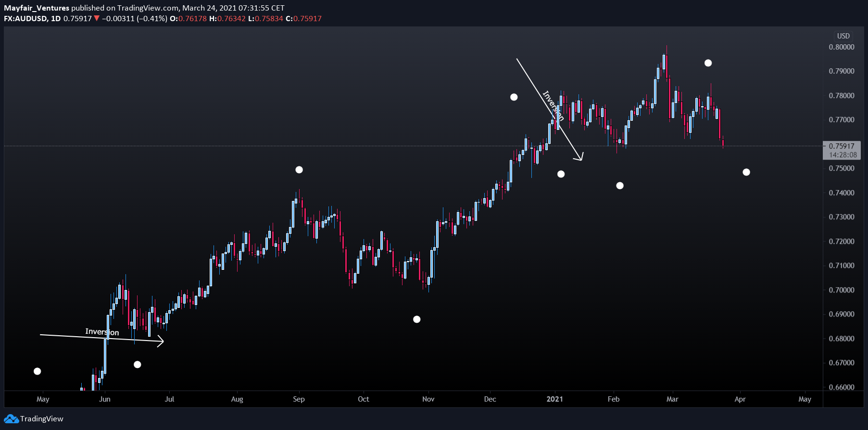Click the Sep label on the time axis
This screenshot has height=430, width=868.
[299, 399]
